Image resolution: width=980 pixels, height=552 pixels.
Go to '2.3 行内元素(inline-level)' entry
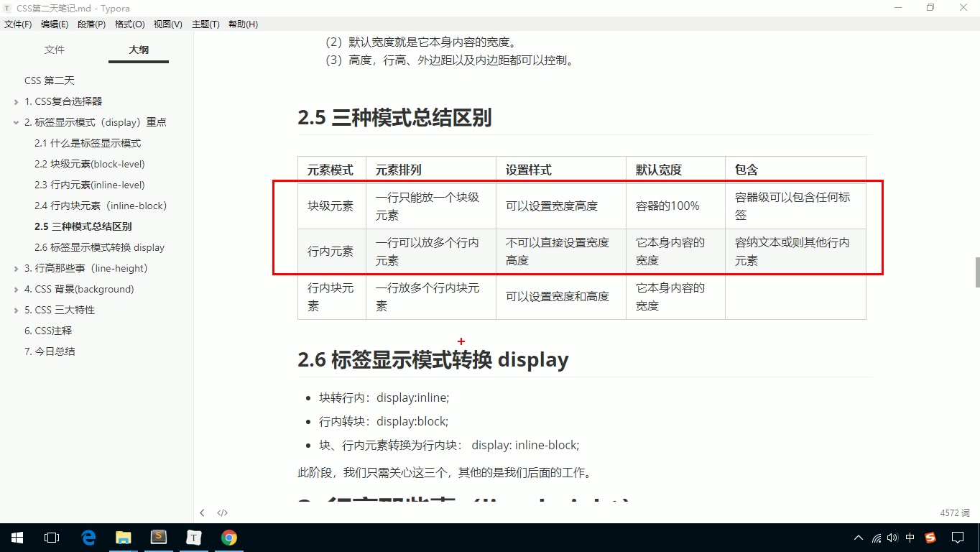click(x=90, y=185)
